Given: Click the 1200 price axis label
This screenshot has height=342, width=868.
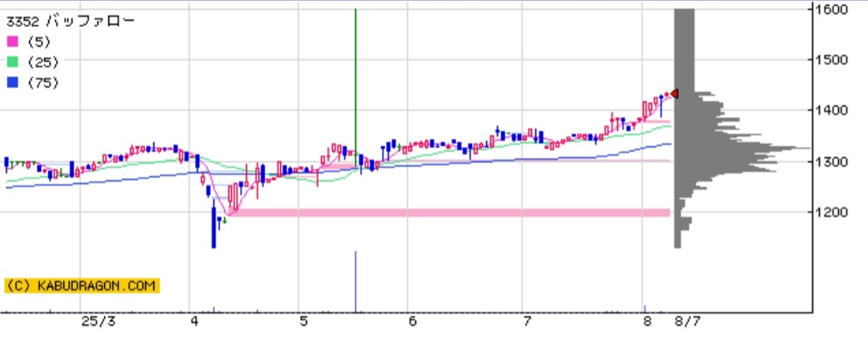Looking at the screenshot, I should [833, 212].
